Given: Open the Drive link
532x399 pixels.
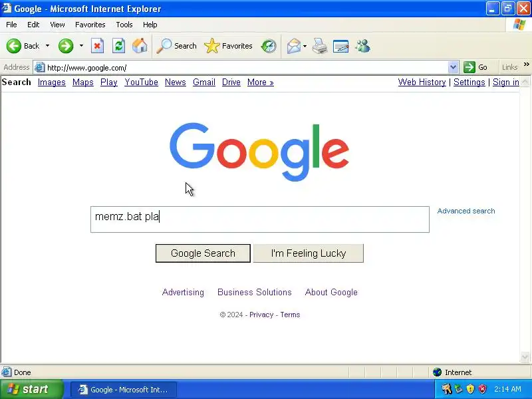Looking at the screenshot, I should point(231,82).
